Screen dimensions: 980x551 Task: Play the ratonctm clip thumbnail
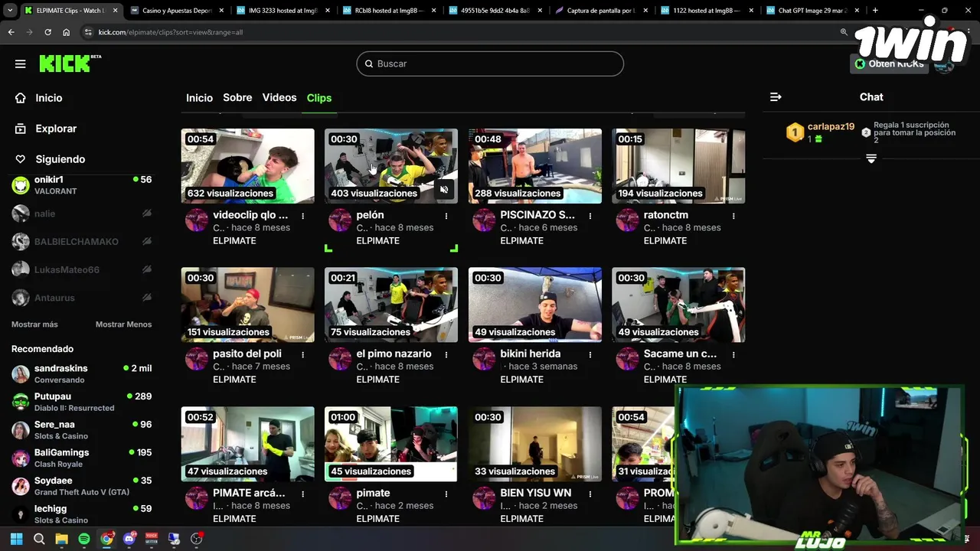pos(678,166)
